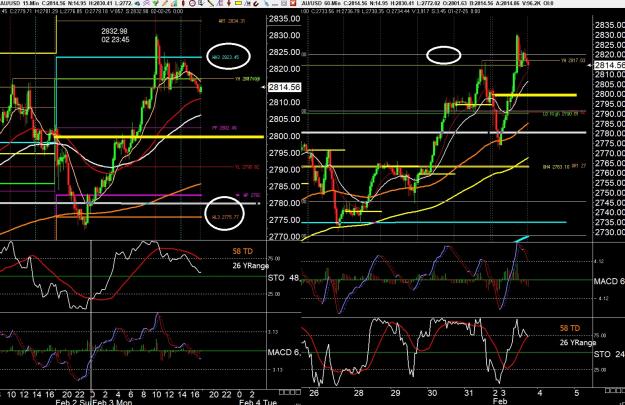Viewport: 625px width, 405px height.
Task: Click the STO 24 indicator label
Action: point(609,354)
